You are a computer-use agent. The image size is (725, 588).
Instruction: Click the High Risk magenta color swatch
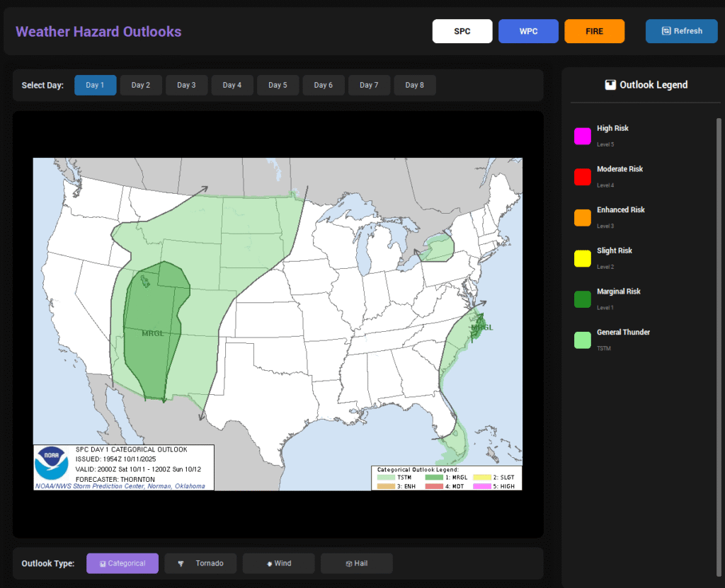[583, 136]
